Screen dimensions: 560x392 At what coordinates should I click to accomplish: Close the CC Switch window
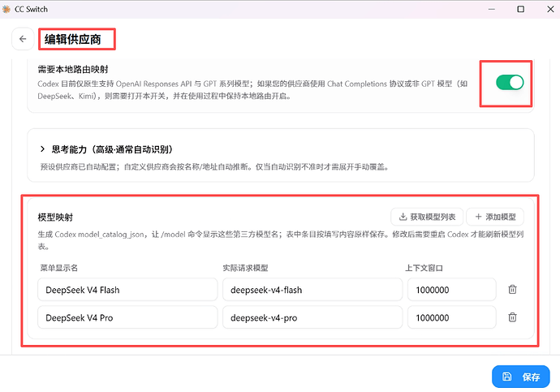point(550,9)
